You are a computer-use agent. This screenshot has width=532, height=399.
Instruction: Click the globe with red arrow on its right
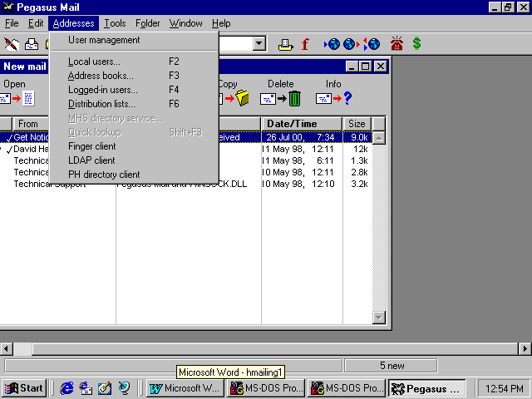(x=351, y=44)
